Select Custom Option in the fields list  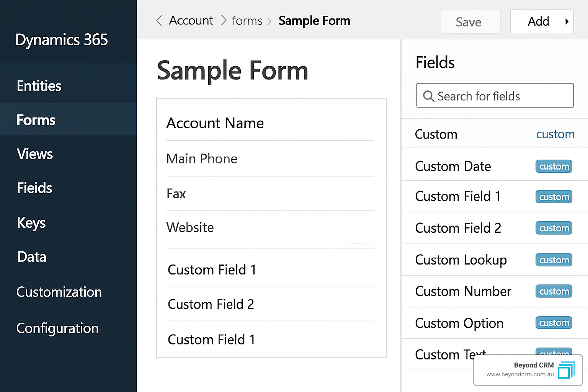495,323
